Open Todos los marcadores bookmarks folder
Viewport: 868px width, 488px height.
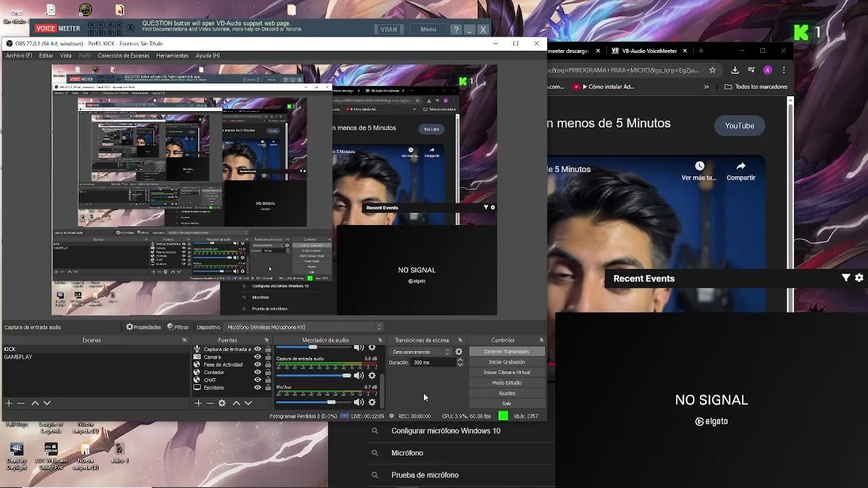tap(756, 87)
